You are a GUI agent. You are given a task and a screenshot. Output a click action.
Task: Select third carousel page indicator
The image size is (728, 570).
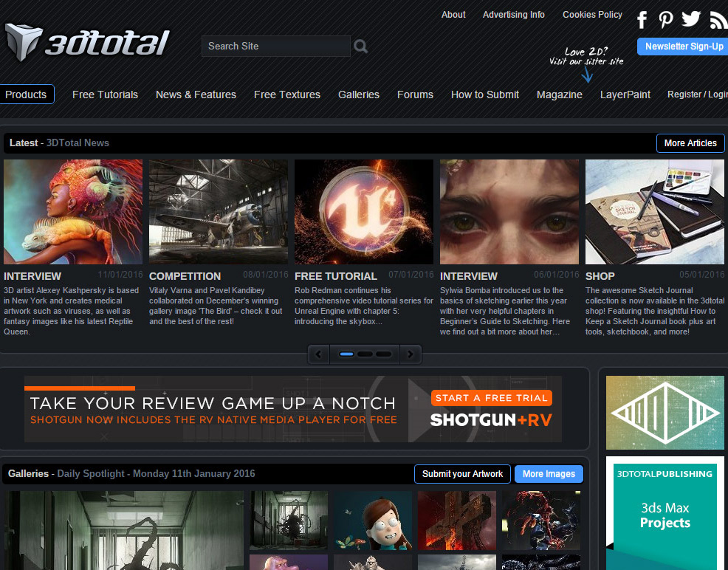[x=383, y=354]
